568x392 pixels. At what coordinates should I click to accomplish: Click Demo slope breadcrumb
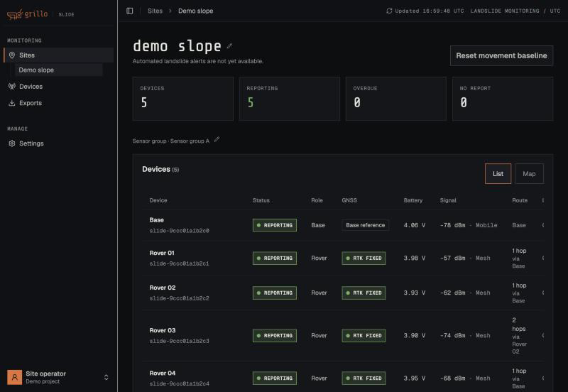tap(196, 11)
